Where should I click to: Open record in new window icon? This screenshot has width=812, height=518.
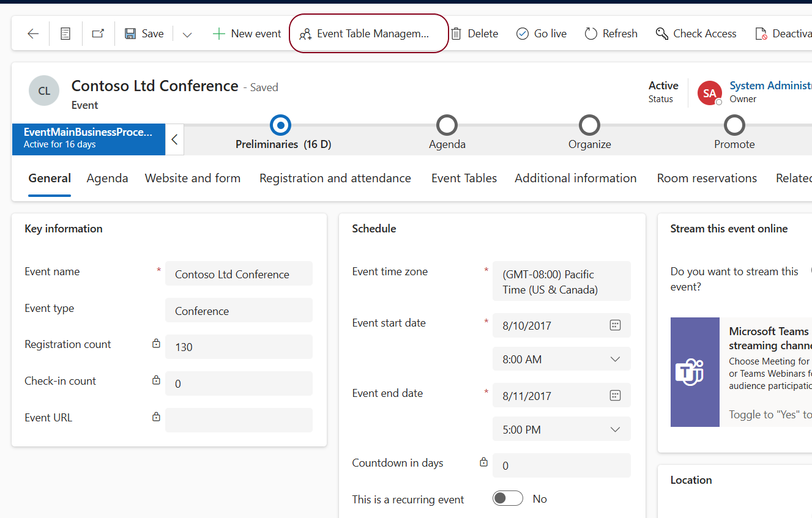[98, 34]
